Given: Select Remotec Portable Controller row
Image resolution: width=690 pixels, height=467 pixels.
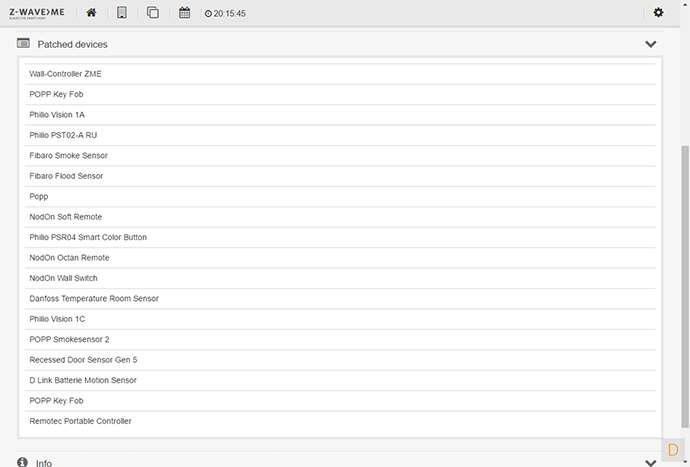Looking at the screenshot, I should pos(340,421).
